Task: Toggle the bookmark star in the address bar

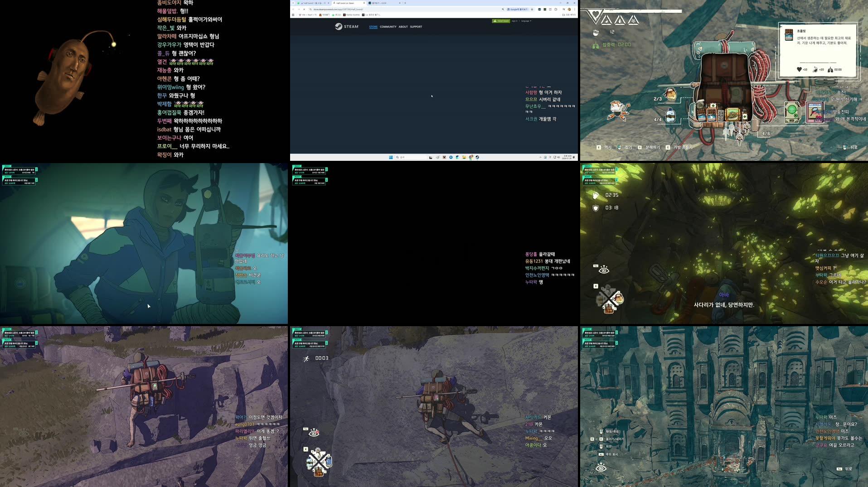Action: click(532, 10)
